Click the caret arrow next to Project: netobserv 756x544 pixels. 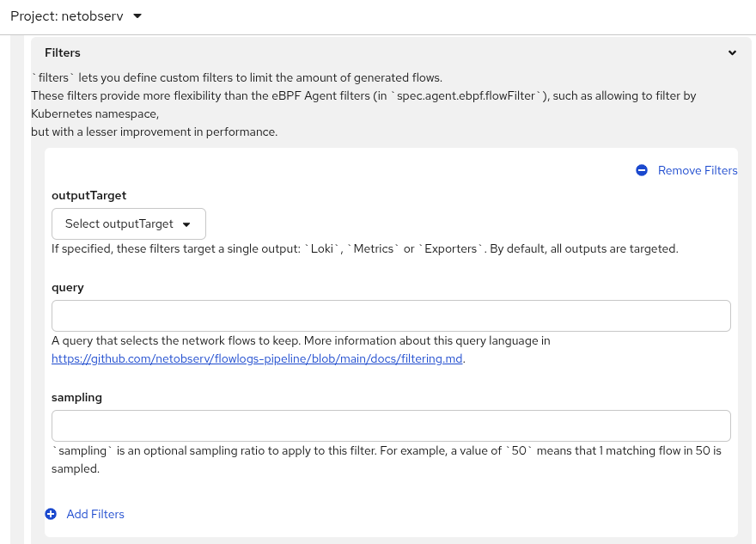137,16
